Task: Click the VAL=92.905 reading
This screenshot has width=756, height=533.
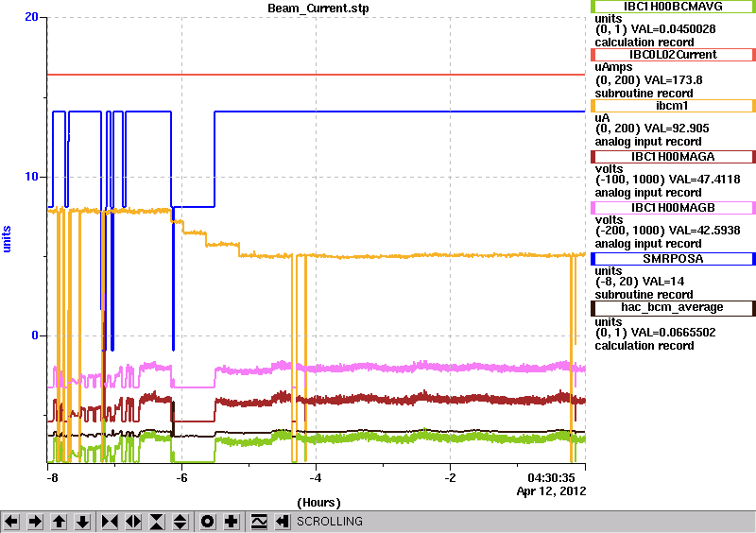Action: (x=670, y=129)
